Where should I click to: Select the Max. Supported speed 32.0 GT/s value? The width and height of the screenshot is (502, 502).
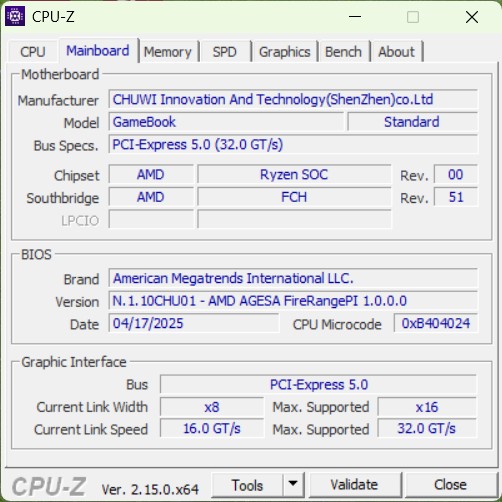tap(427, 428)
